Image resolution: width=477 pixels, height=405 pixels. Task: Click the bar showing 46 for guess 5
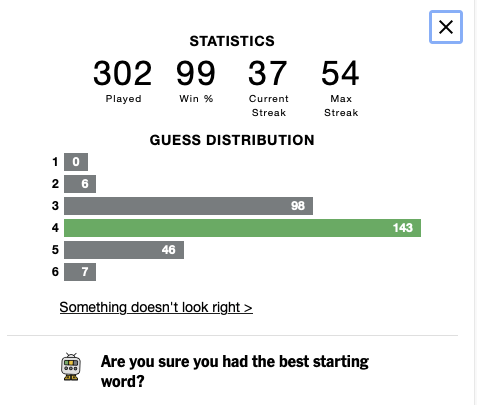[124, 250]
